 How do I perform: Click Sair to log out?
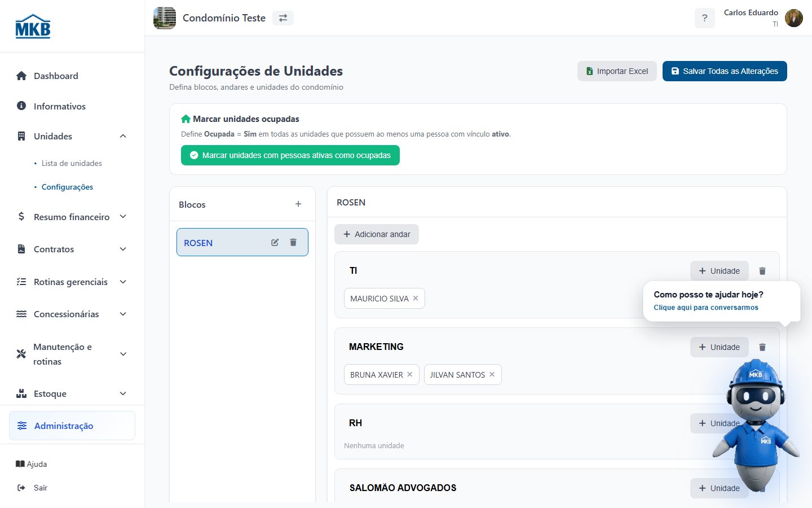click(x=33, y=488)
